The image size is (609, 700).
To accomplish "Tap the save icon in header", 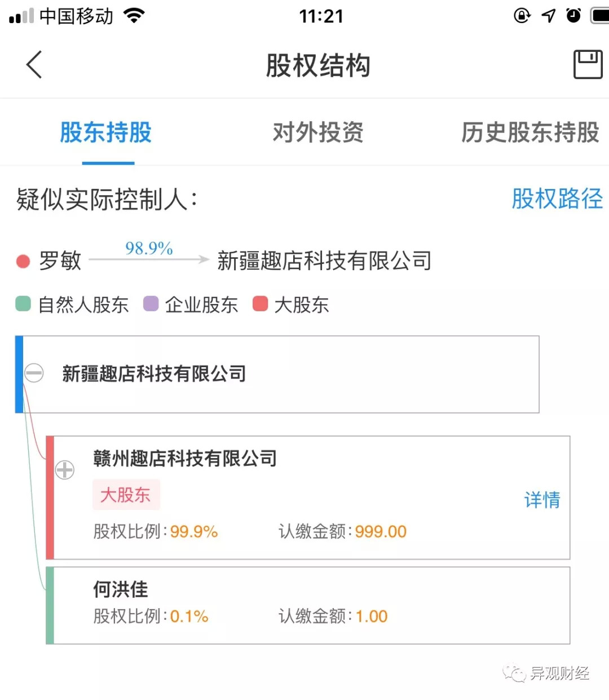I will pyautogui.click(x=588, y=64).
